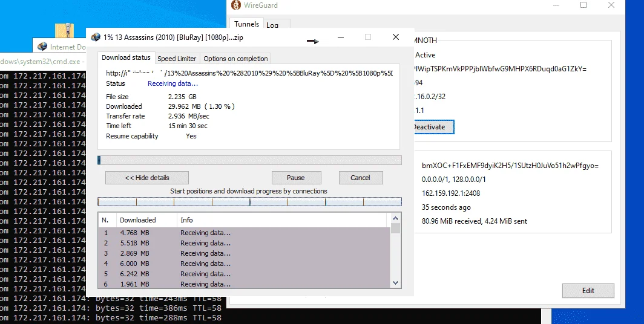Image resolution: width=644 pixels, height=324 pixels.
Task: Maximize the WireGuard window
Action: pyautogui.click(x=583, y=5)
